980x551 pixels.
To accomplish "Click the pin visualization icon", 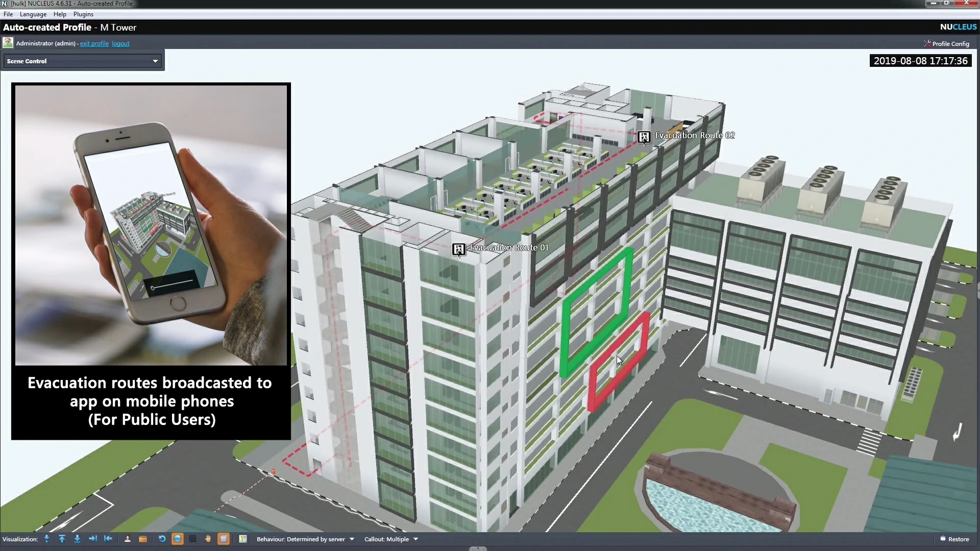I will 47,539.
